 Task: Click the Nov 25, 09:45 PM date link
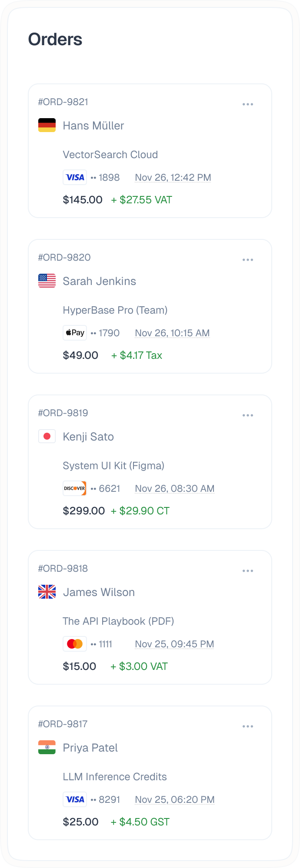(174, 644)
